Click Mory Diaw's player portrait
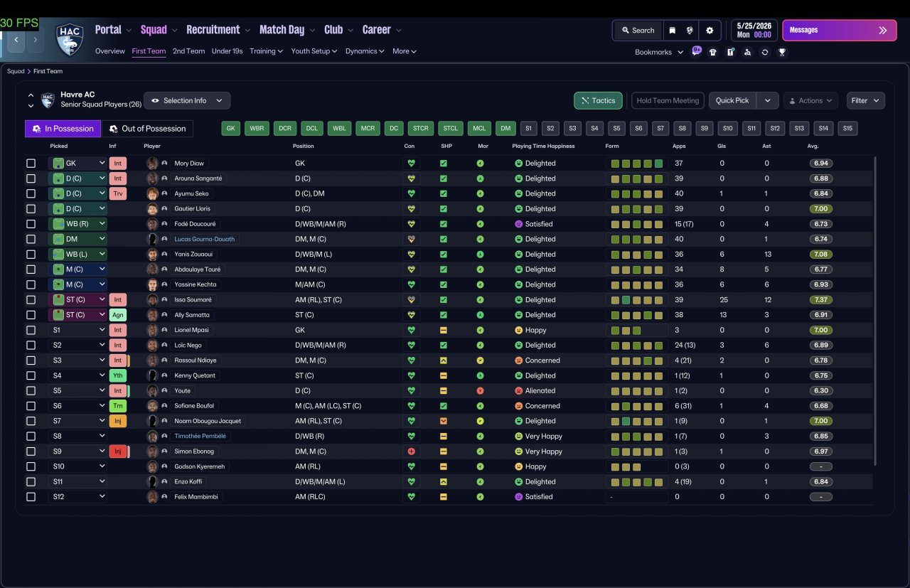Viewport: 910px width, 588px height. pyautogui.click(x=152, y=163)
